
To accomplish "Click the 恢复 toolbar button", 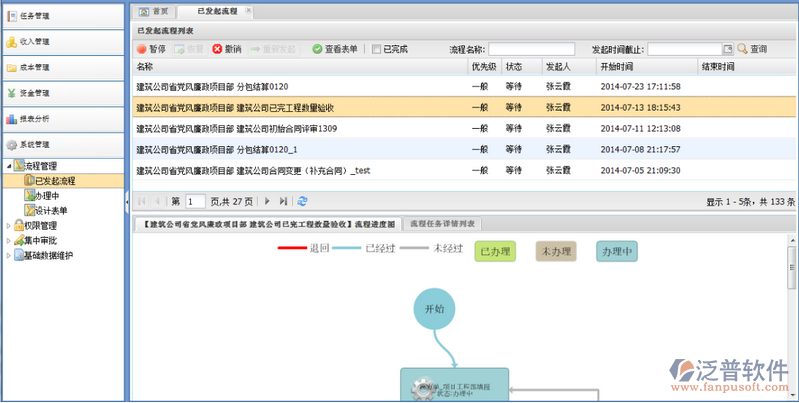I will click(189, 49).
